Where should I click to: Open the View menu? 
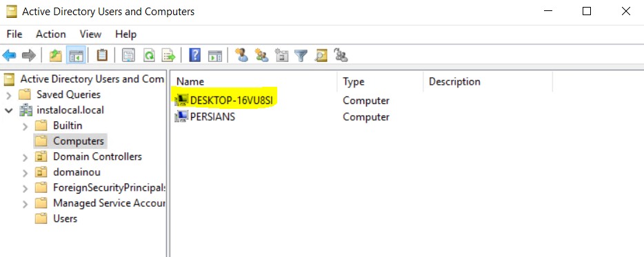[90, 34]
